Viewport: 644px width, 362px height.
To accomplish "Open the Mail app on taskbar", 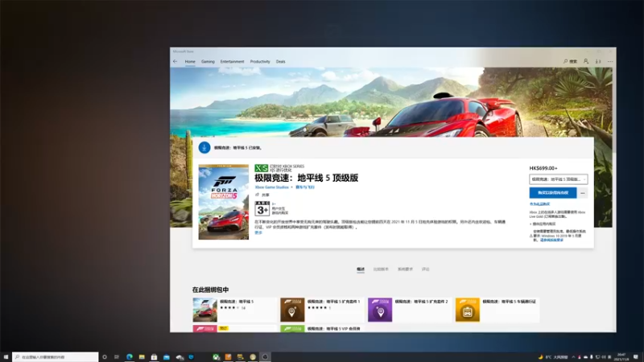I will coord(167,357).
